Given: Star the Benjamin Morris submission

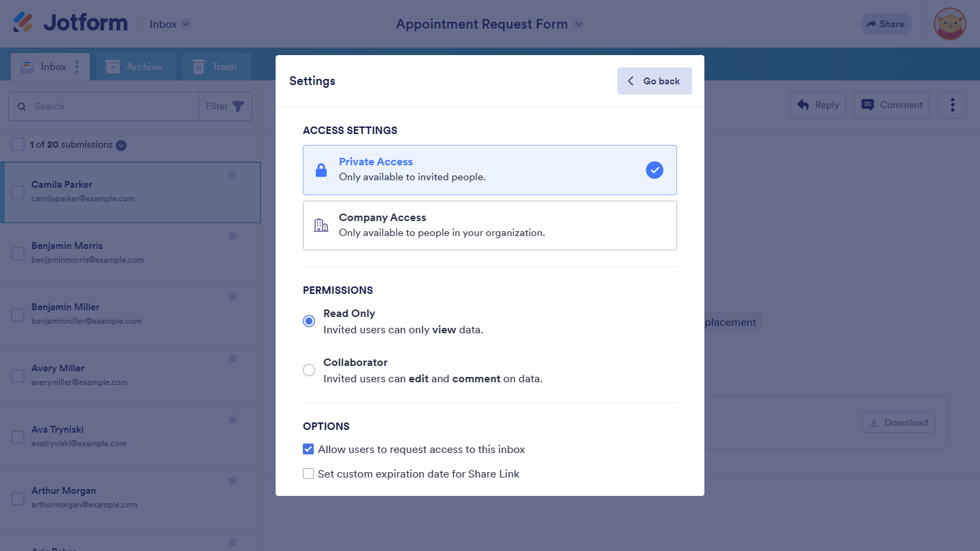Looking at the screenshot, I should pyautogui.click(x=232, y=236).
